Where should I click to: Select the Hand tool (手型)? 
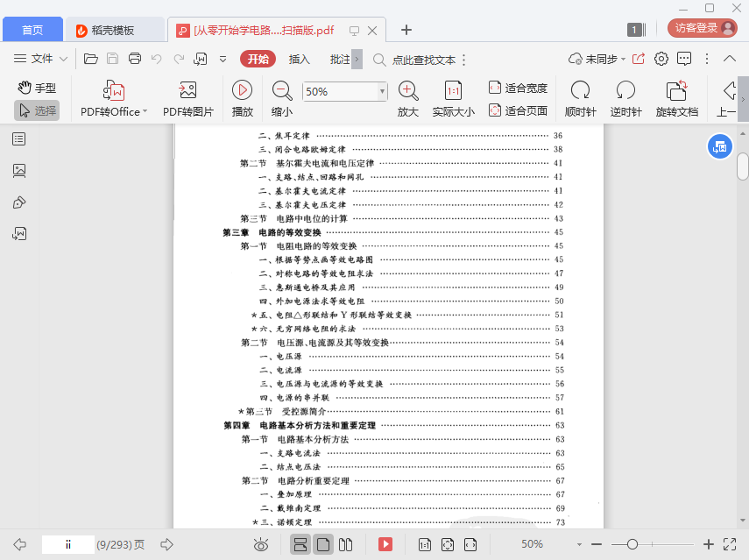(37, 88)
